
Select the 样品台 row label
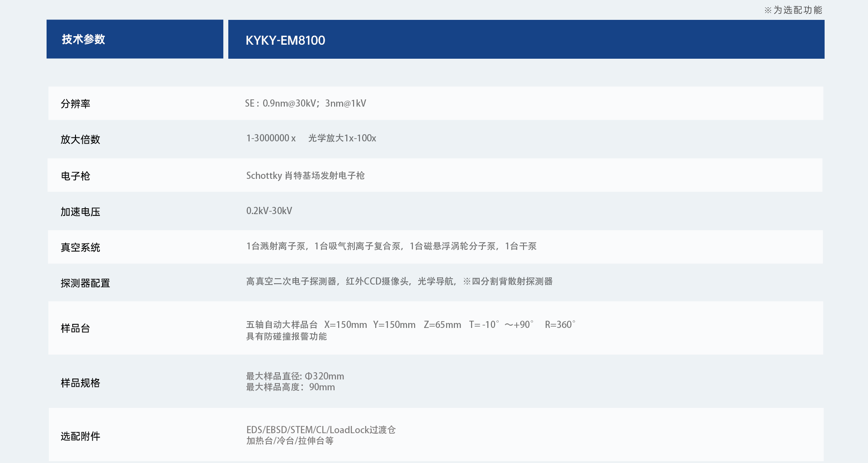point(75,328)
